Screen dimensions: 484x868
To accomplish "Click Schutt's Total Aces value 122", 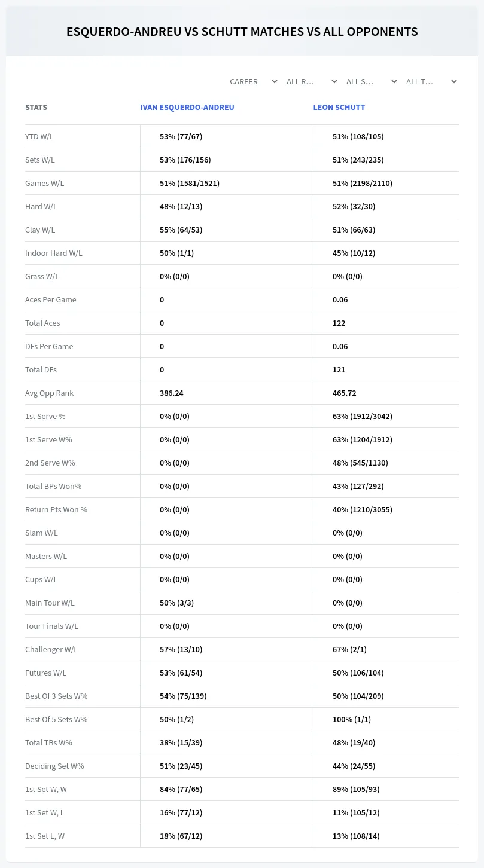I will [x=339, y=323].
